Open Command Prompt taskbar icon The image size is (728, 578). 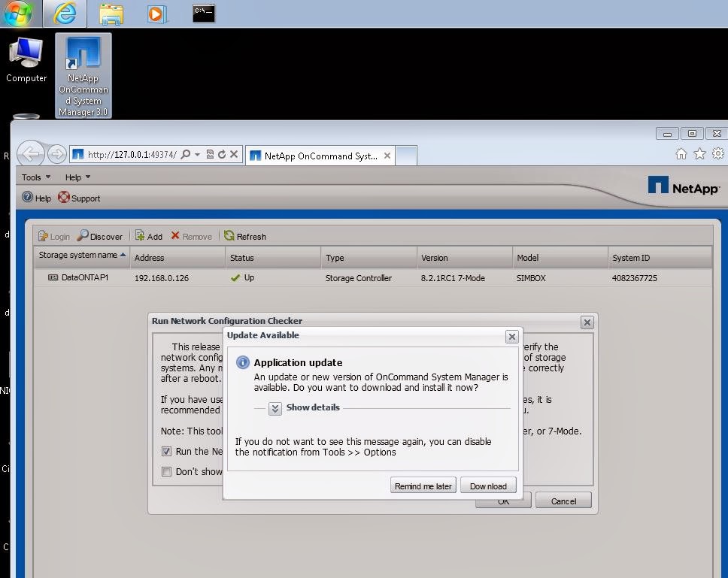pyautogui.click(x=204, y=13)
